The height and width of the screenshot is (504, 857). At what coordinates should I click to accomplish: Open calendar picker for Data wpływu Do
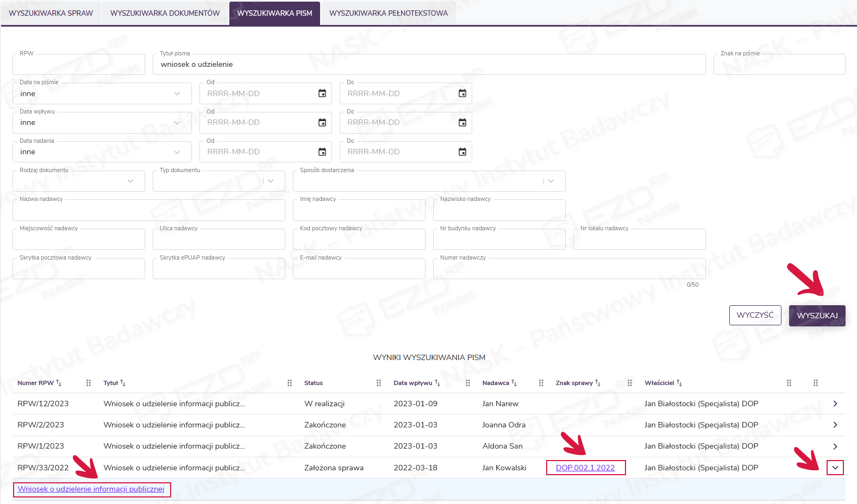[462, 123]
